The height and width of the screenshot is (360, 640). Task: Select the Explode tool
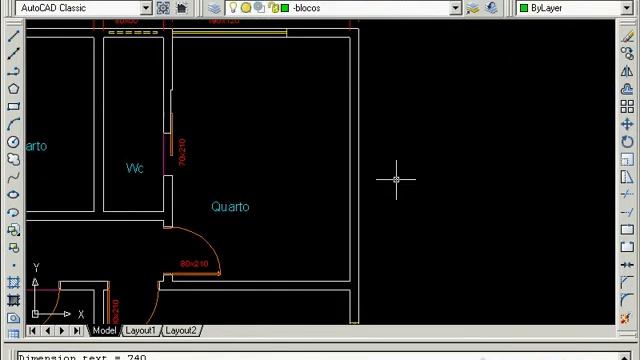pos(627,318)
